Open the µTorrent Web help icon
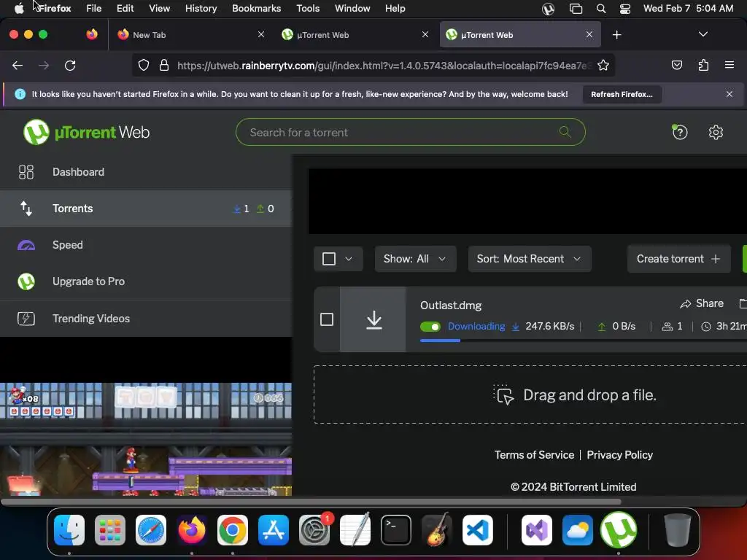The width and height of the screenshot is (747, 560). click(x=679, y=132)
